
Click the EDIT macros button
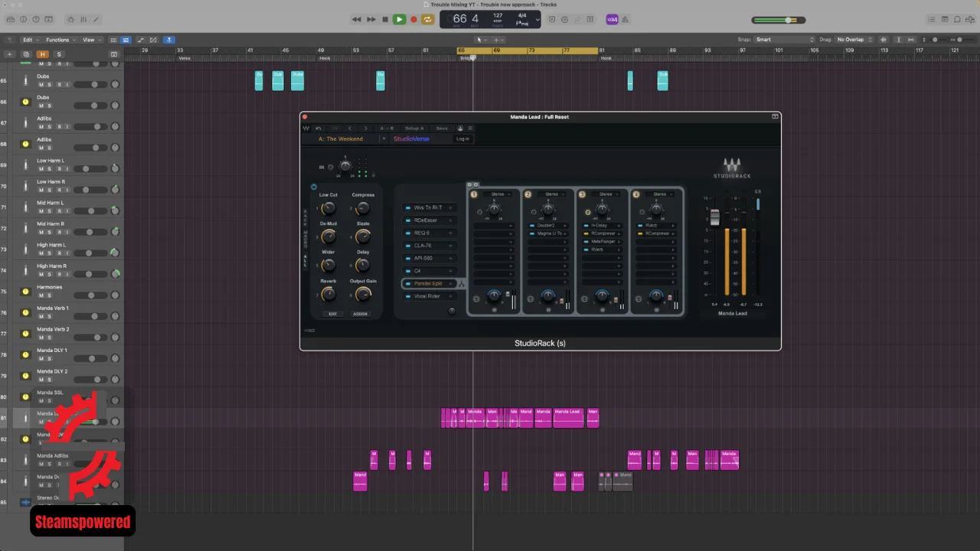click(332, 314)
